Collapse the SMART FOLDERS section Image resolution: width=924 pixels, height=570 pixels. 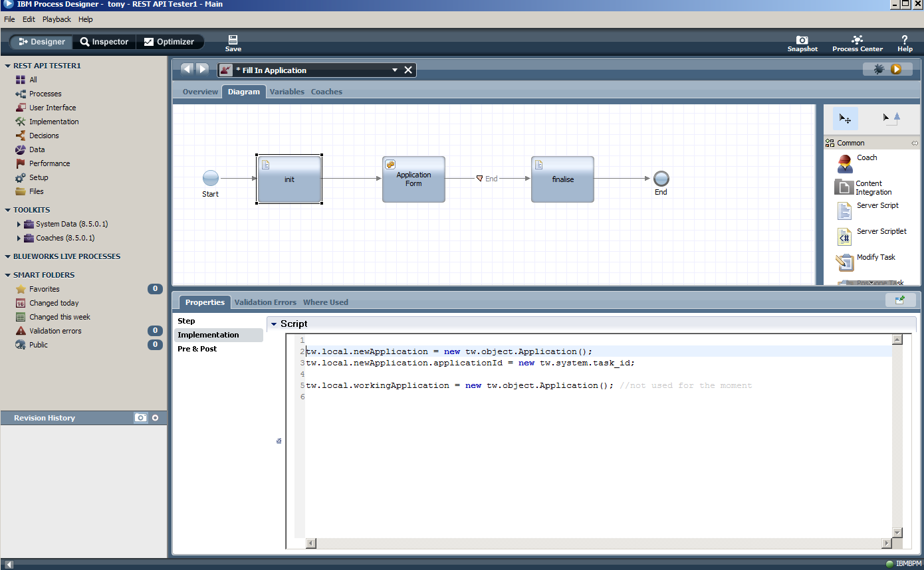[8, 275]
